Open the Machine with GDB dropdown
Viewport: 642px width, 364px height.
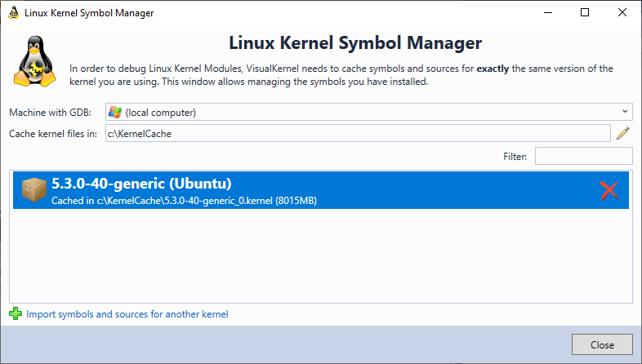point(369,112)
